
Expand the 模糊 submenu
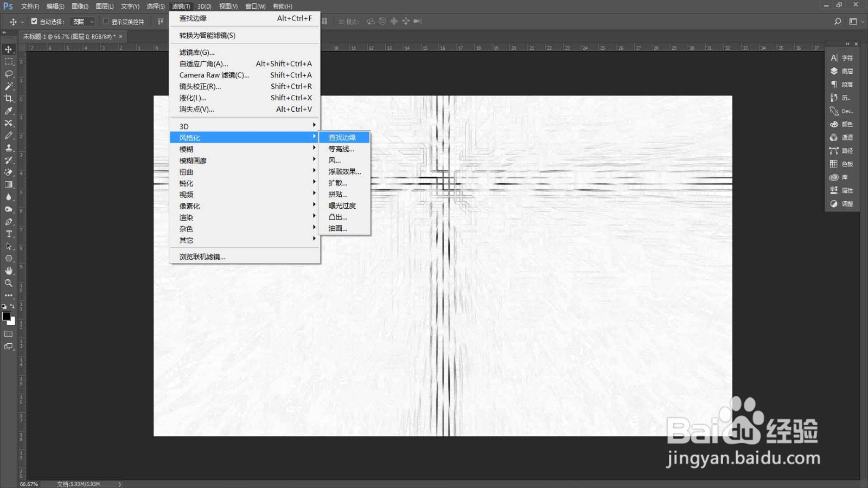[245, 149]
